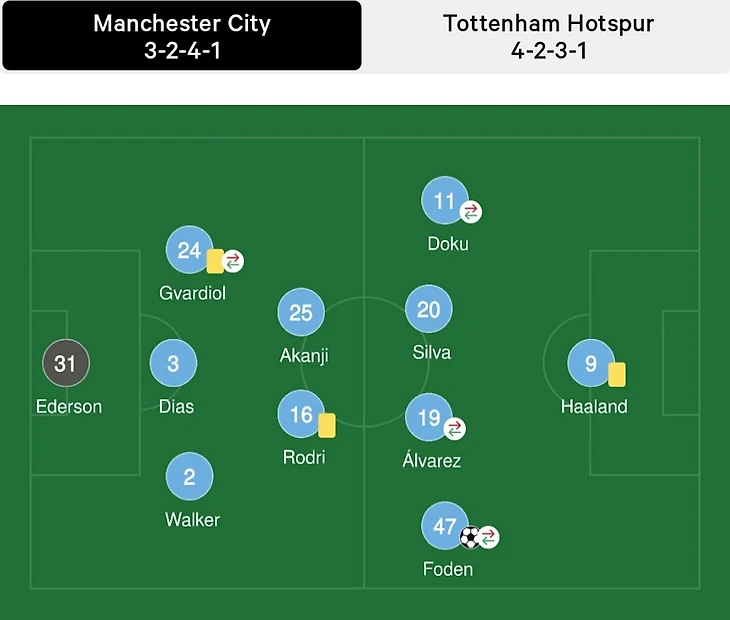Open Walker's number 2 player marker
This screenshot has height=620, width=730.
click(189, 477)
